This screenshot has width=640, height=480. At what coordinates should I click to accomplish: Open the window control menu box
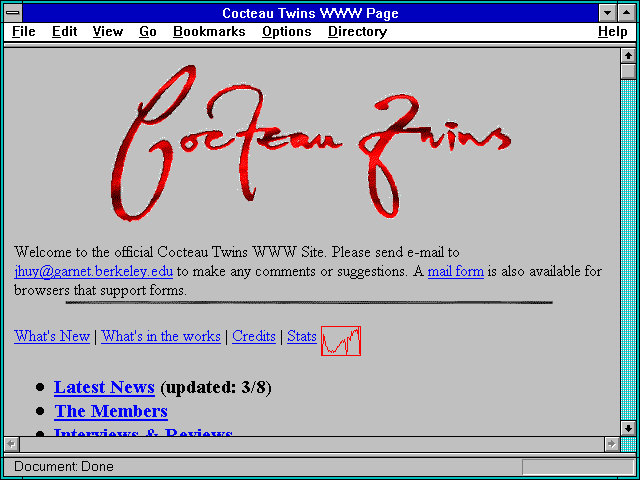click(13, 13)
